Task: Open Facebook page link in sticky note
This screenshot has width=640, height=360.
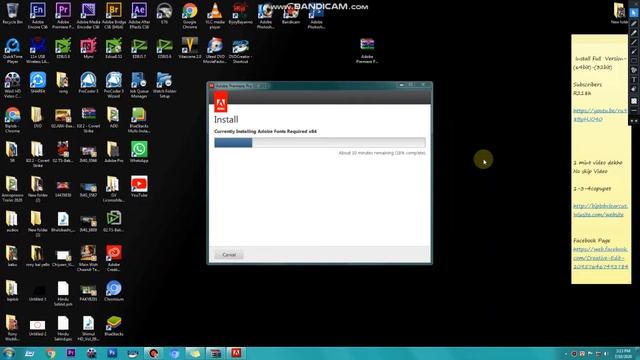Action: [x=600, y=258]
